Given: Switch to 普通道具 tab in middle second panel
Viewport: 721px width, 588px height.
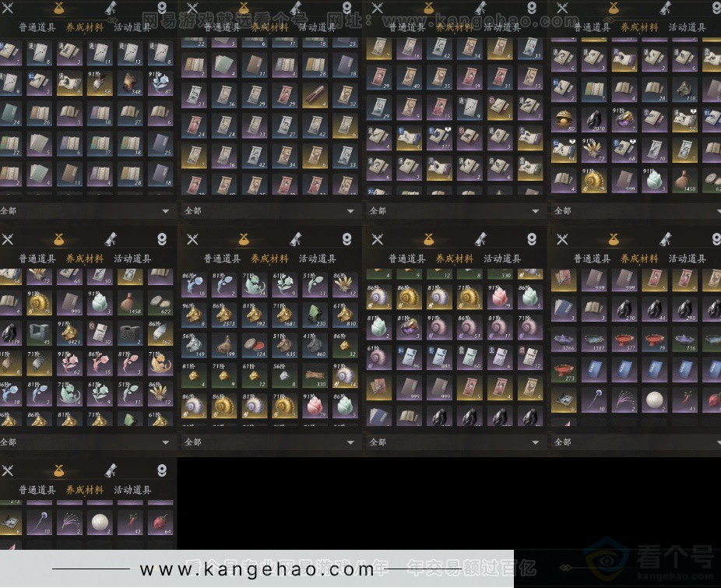Looking at the screenshot, I should 222,259.
